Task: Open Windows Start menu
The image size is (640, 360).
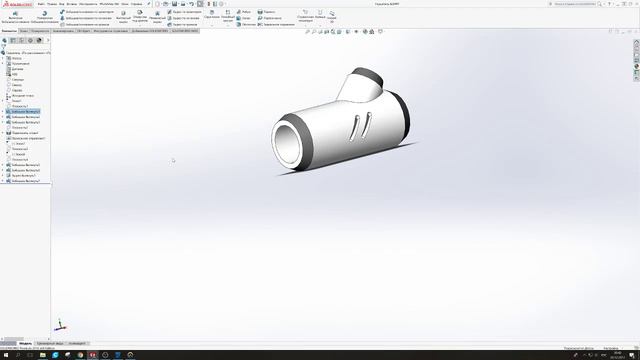Action: pos(6,355)
